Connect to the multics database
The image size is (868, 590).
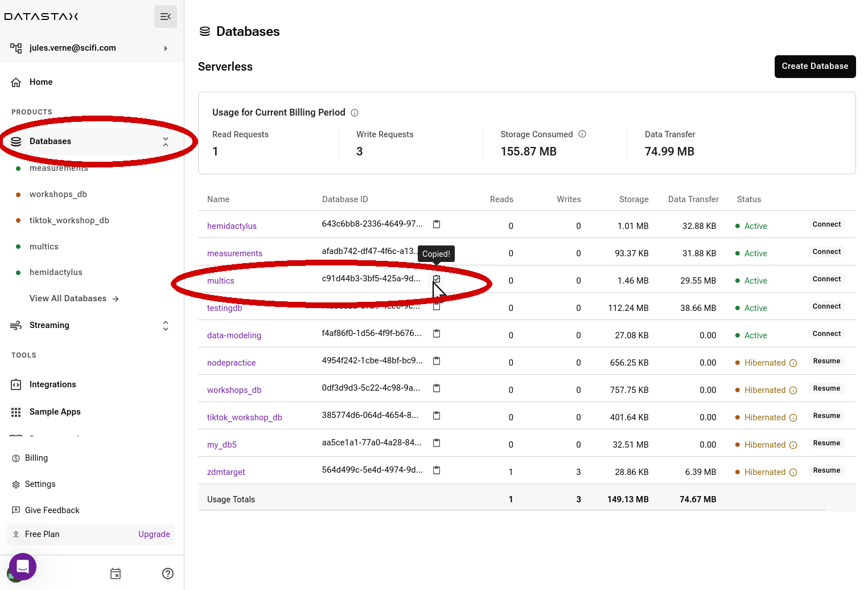point(826,279)
